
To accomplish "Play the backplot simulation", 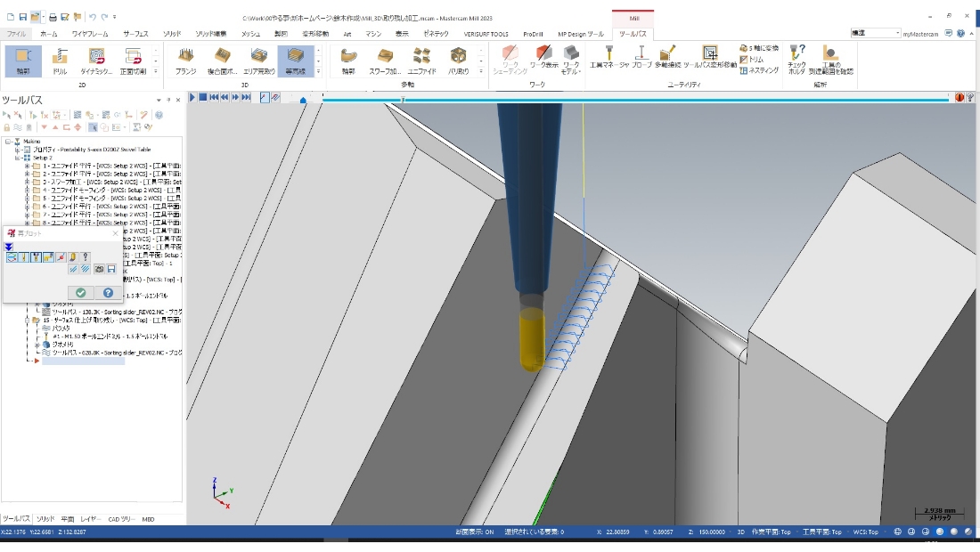I will pos(192,97).
